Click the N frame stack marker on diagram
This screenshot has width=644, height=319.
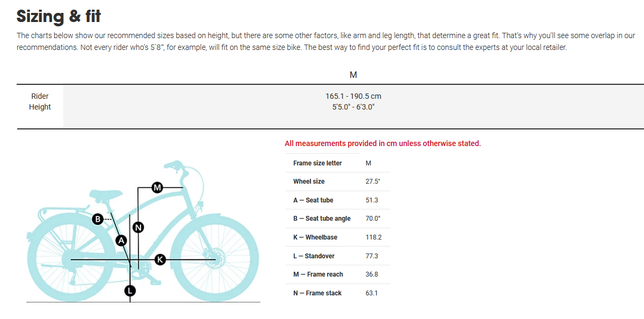[x=138, y=227]
